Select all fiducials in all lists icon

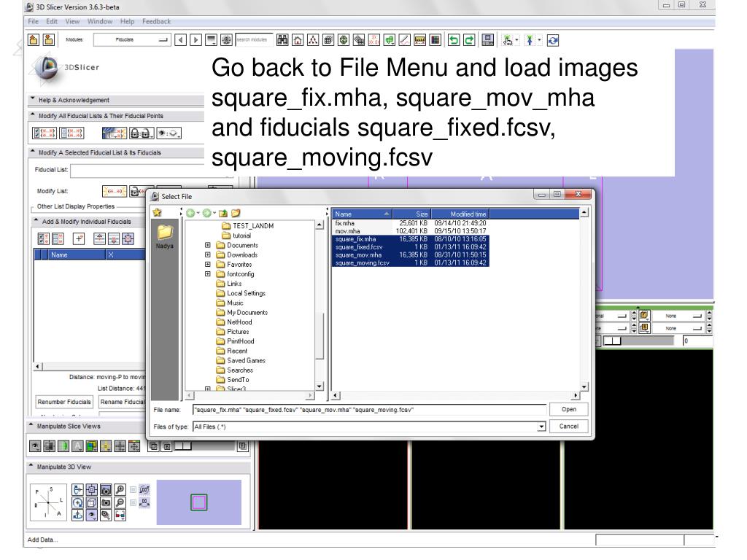pos(44,133)
